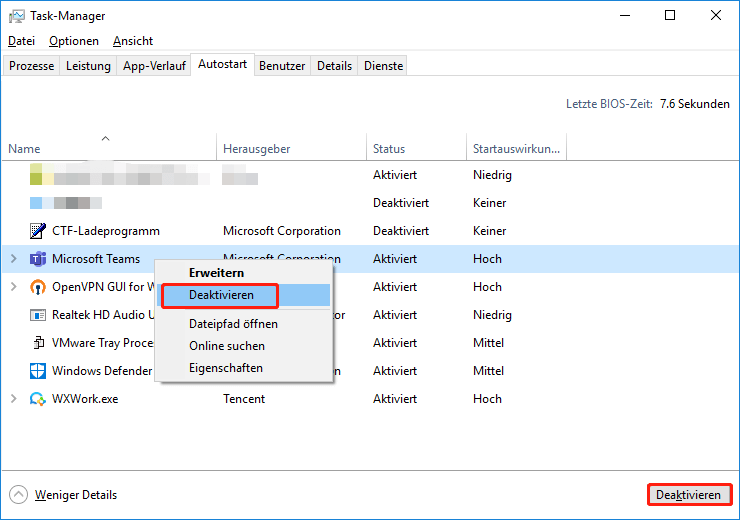
Task: Select the Microsoft Teams row name
Action: pos(96,259)
